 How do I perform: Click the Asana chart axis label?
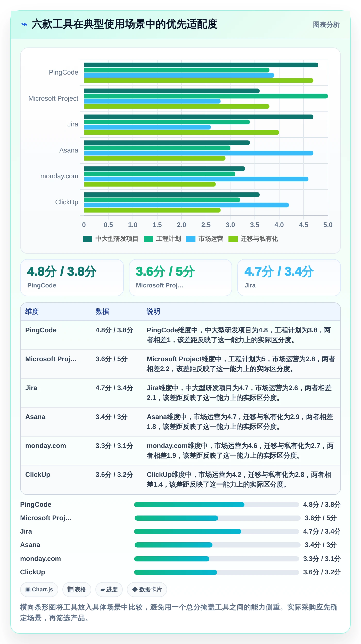pos(69,150)
